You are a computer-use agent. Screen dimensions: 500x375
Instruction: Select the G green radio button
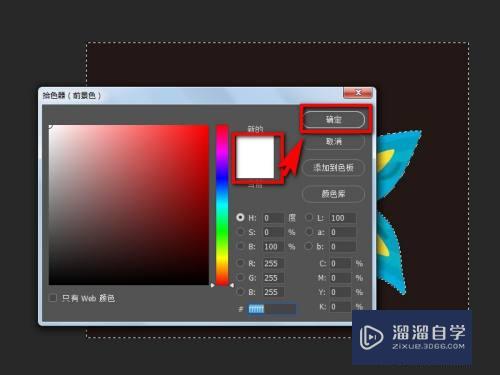pyautogui.click(x=240, y=277)
